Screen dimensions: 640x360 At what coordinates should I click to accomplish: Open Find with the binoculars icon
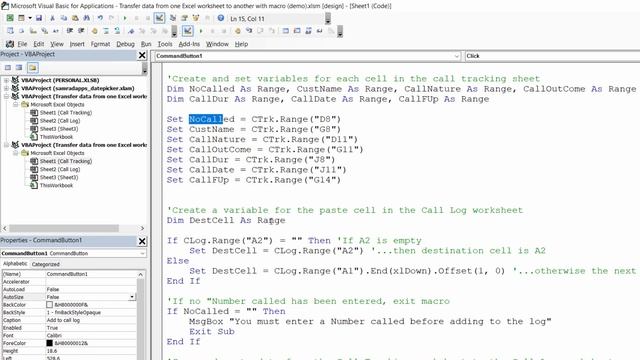[87, 18]
